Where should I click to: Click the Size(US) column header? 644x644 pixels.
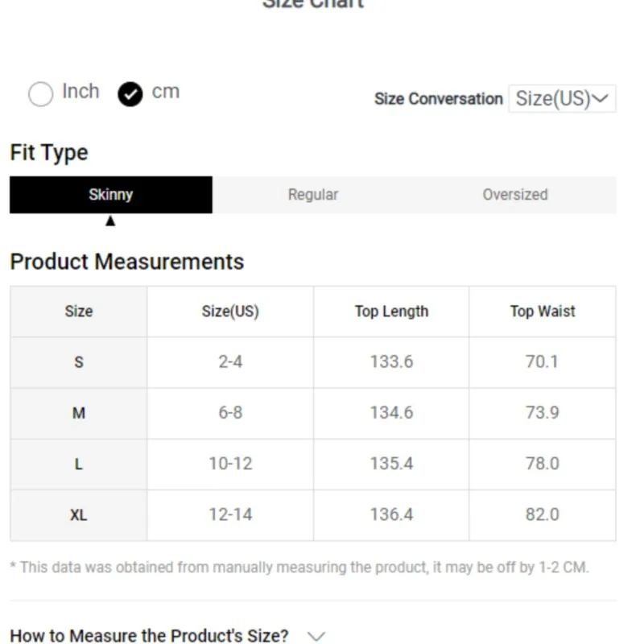(x=230, y=312)
